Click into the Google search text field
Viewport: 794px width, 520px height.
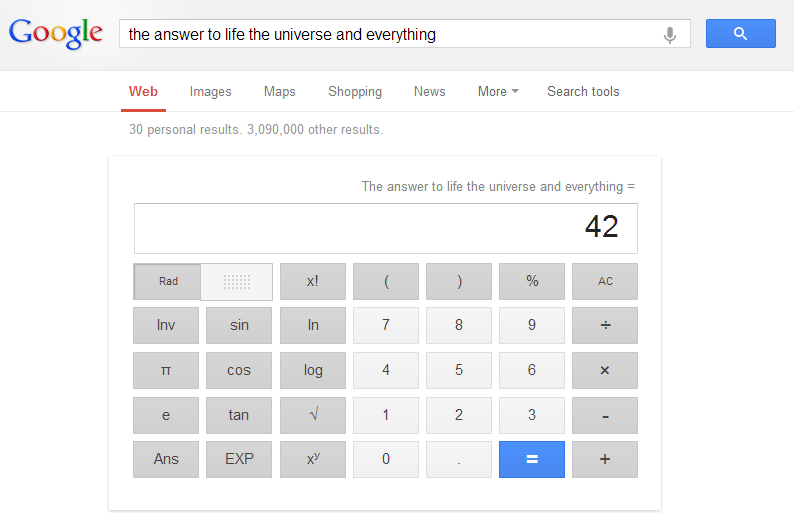390,34
